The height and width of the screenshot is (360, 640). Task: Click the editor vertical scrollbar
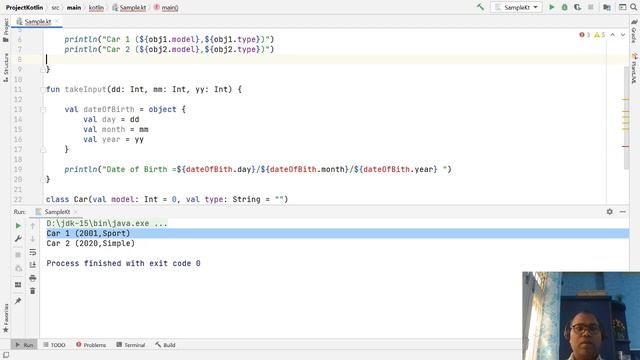(x=627, y=118)
